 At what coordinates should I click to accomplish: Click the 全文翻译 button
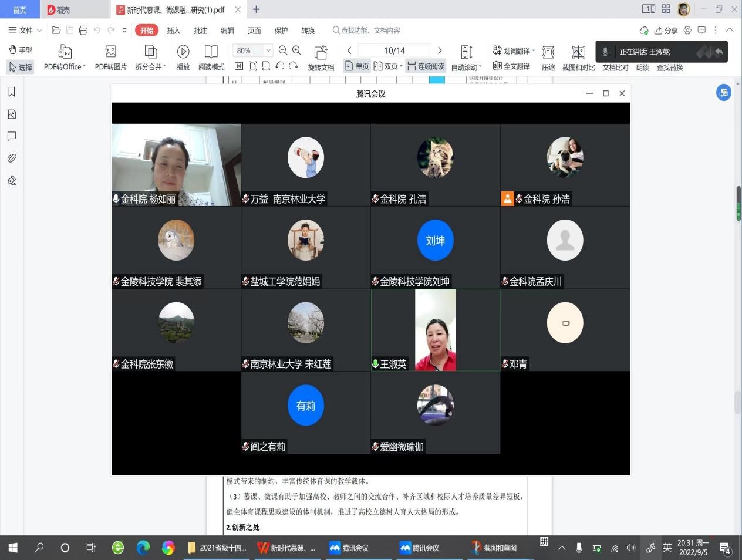coord(511,66)
